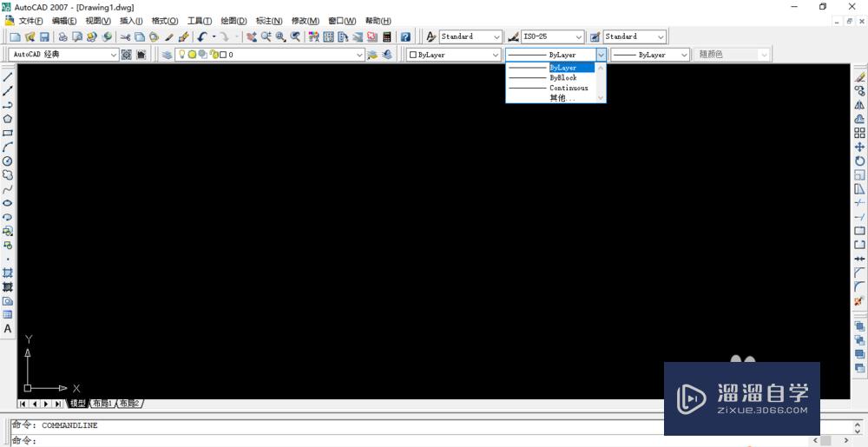Image resolution: width=868 pixels, height=447 pixels.
Task: Cut selection with scissors icon
Action: [126, 36]
